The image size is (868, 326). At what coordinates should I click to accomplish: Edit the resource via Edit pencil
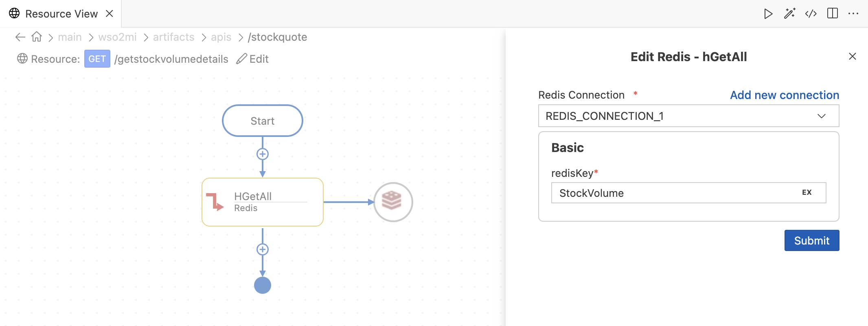(x=252, y=59)
